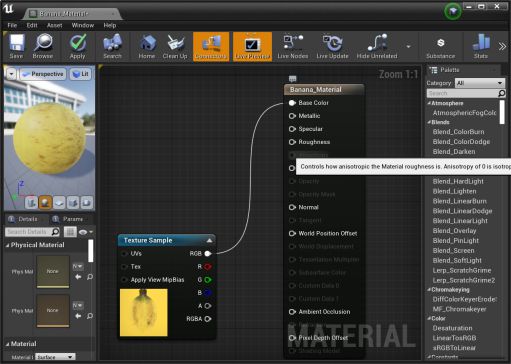Click the Unreal Engine logo
Viewport: 511px width, 364px height.
[x=8, y=8]
